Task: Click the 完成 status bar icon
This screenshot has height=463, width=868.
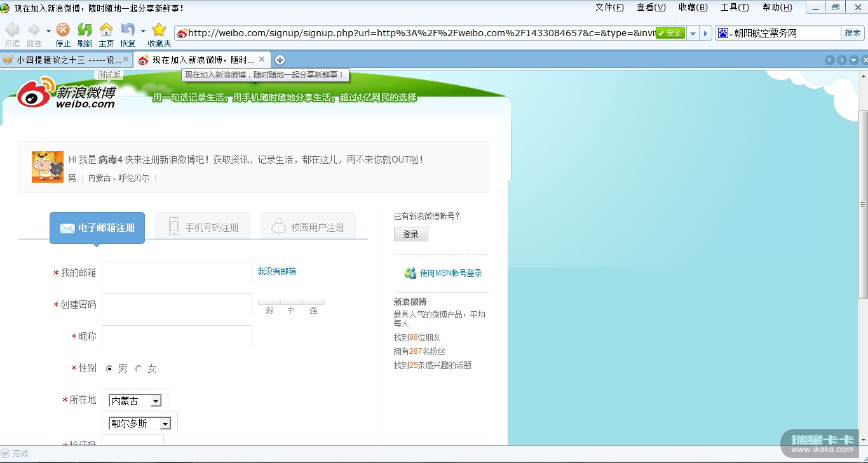Action: pyautogui.click(x=6, y=453)
